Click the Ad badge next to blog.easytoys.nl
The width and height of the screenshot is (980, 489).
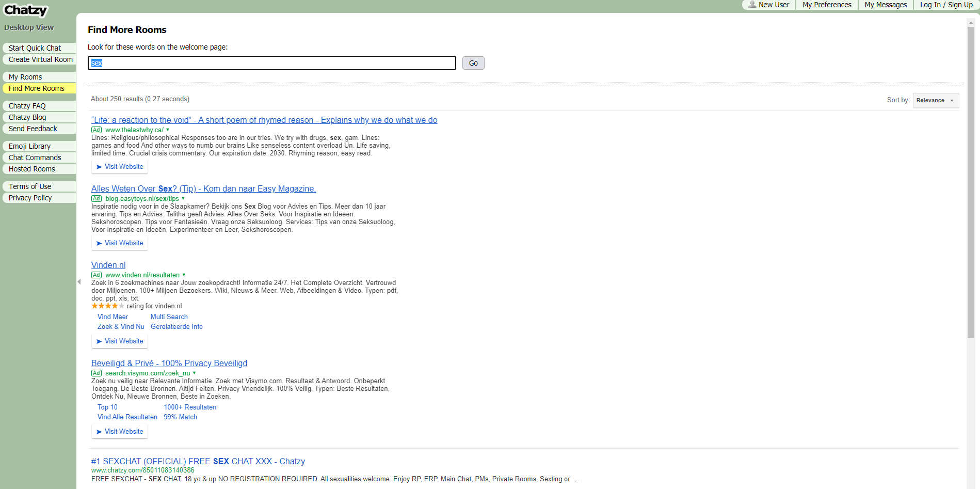(x=97, y=199)
